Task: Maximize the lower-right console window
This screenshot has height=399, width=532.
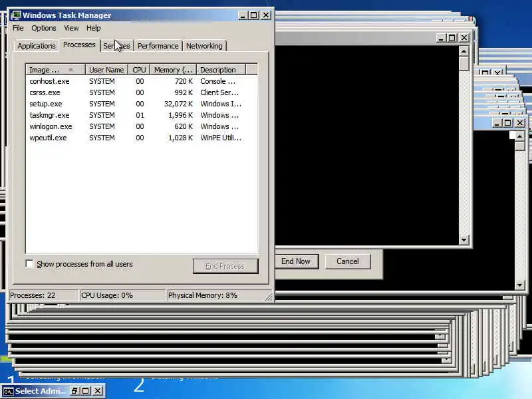Action: [507, 123]
